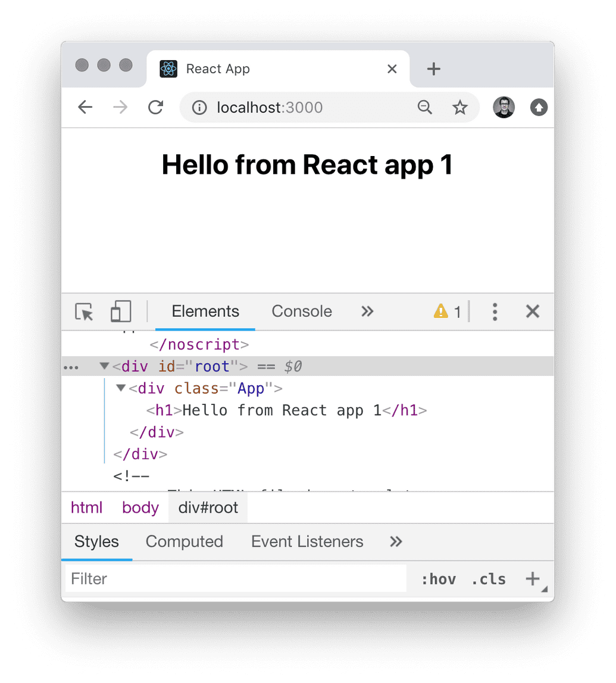Open the .cls class editor

(x=488, y=578)
